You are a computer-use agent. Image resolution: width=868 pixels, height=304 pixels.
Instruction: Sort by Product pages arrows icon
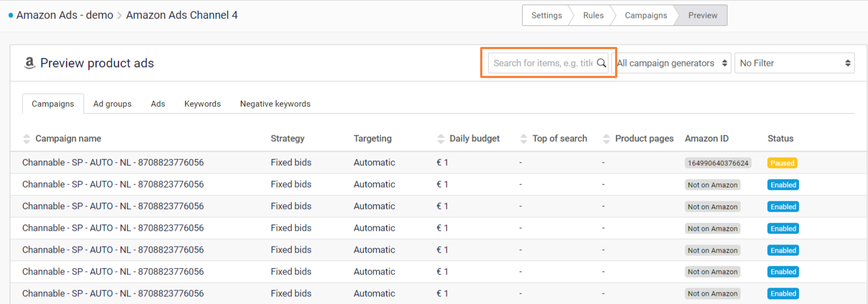click(x=606, y=139)
